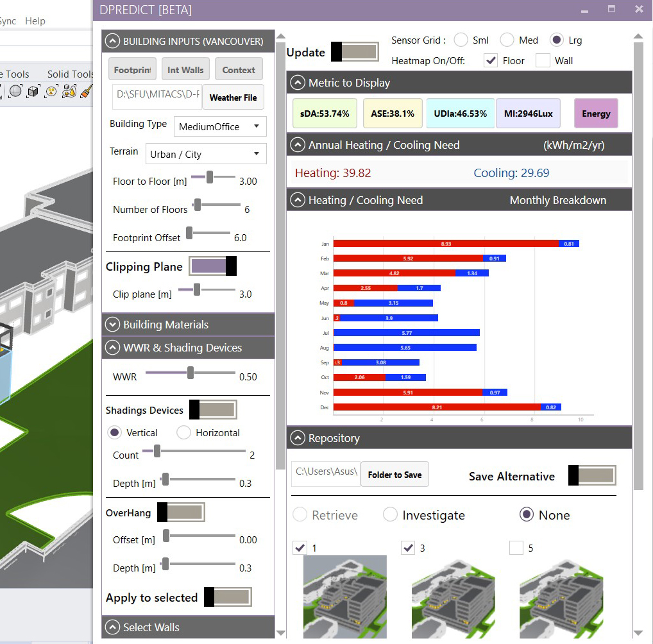
Task: Click the orange paintbrush toolbar icon
Action: pyautogui.click(x=85, y=92)
